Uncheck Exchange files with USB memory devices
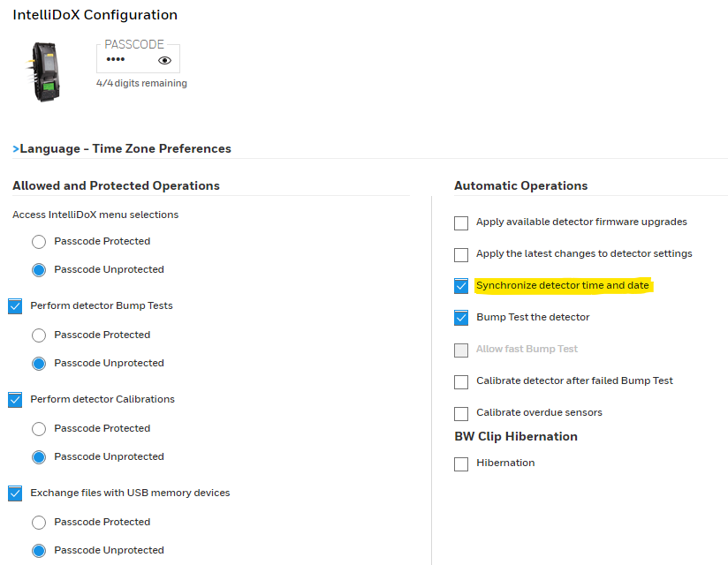Screen dimensions: 728x565 pos(15,493)
